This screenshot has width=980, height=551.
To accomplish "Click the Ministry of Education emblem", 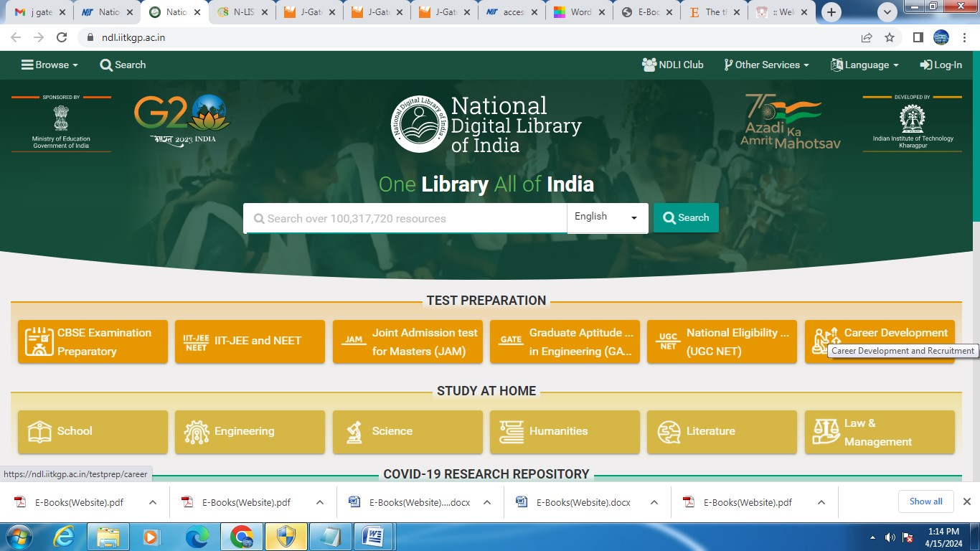I will tap(61, 118).
